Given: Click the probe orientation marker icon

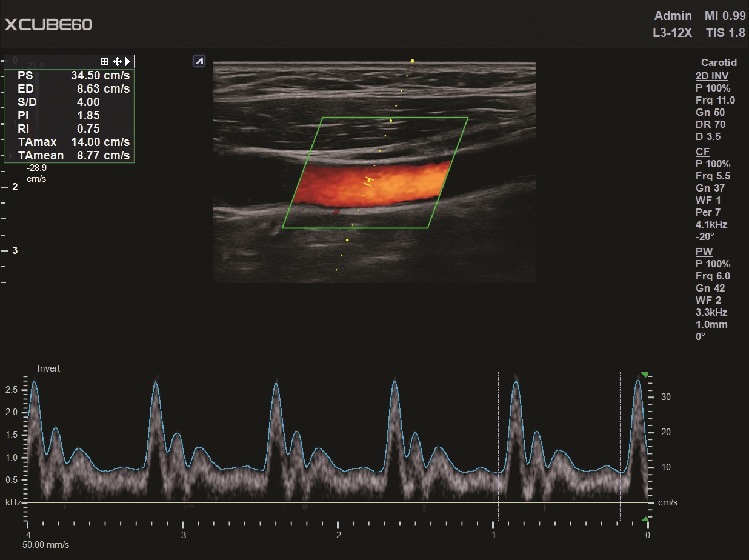Looking at the screenshot, I should [199, 61].
